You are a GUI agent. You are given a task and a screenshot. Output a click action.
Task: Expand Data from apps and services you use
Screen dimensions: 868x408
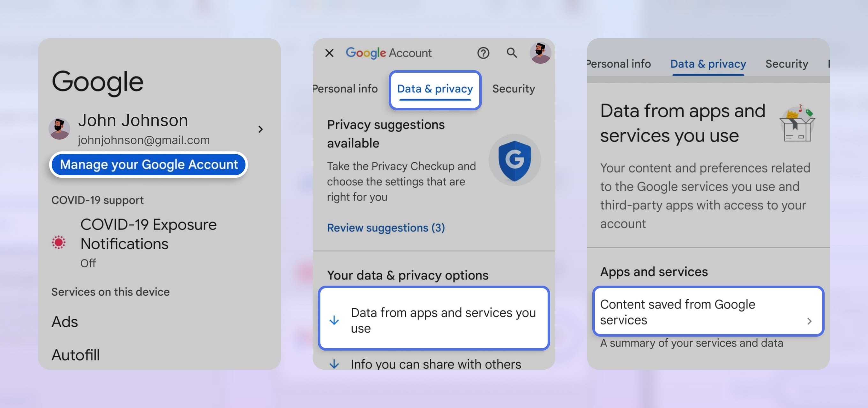(434, 319)
